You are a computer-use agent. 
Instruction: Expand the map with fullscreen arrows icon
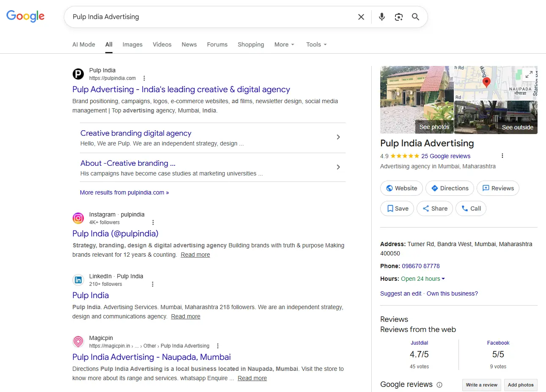click(529, 75)
